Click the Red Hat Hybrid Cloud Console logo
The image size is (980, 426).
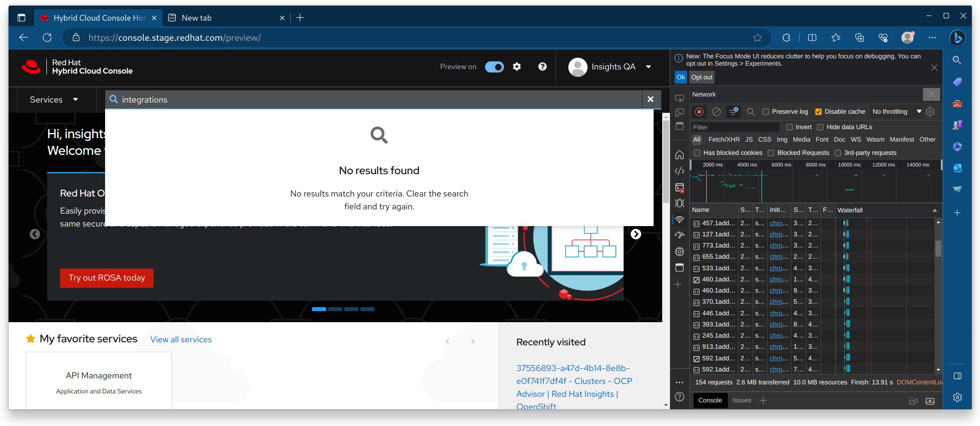click(77, 67)
